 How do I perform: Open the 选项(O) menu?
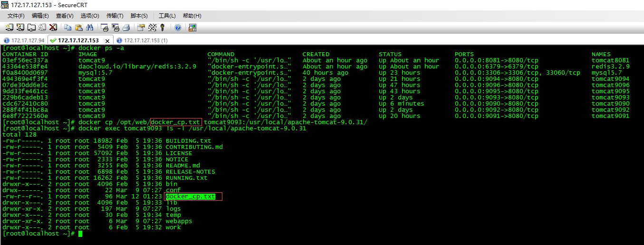tap(89, 16)
